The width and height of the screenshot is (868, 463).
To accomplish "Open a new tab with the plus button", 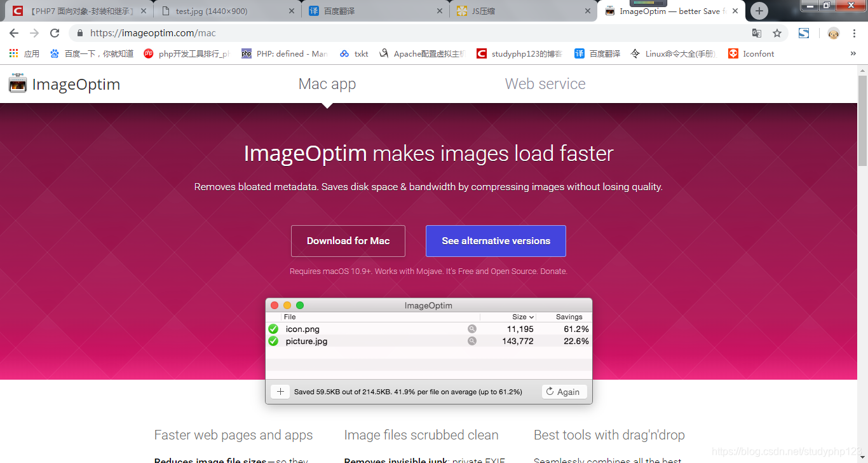I will [759, 11].
